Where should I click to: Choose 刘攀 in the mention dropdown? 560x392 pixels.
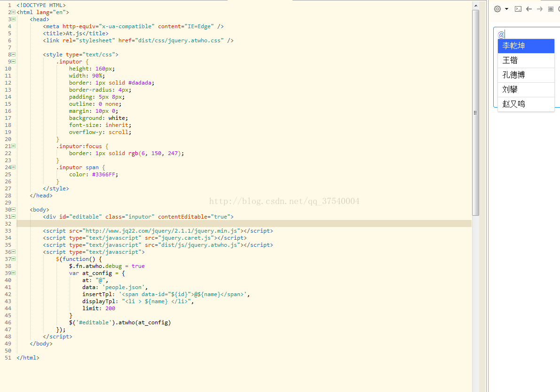click(x=526, y=90)
